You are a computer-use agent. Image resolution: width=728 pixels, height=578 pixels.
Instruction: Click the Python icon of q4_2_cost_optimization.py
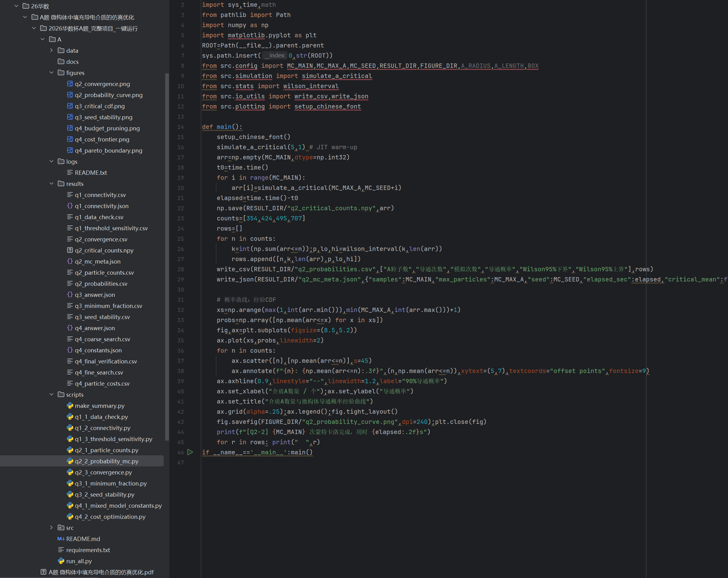[70, 517]
